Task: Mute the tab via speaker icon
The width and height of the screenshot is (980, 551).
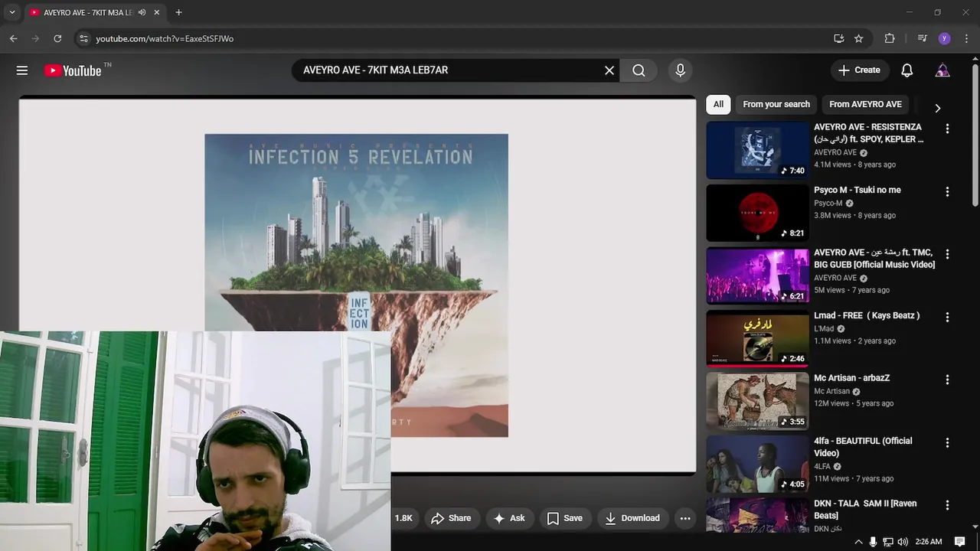Action: click(x=142, y=12)
